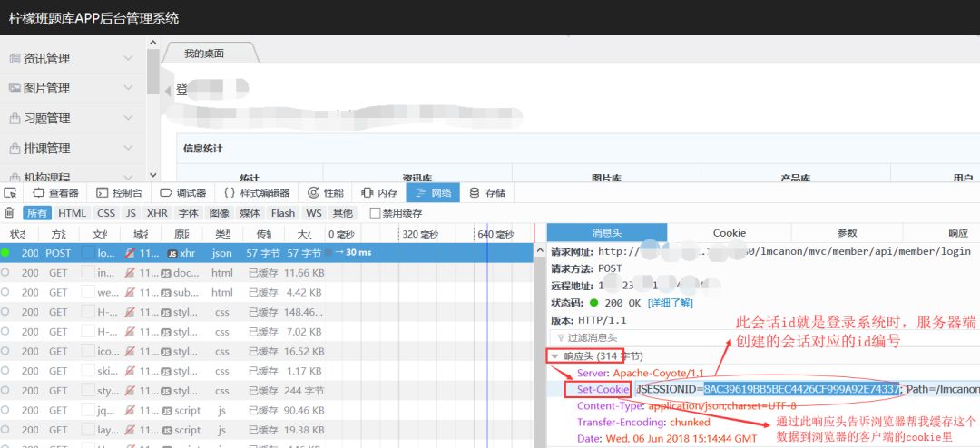Screen dimensions: 980x448
Task: Click status circle of the 7.02 KB request
Action: 5,331
